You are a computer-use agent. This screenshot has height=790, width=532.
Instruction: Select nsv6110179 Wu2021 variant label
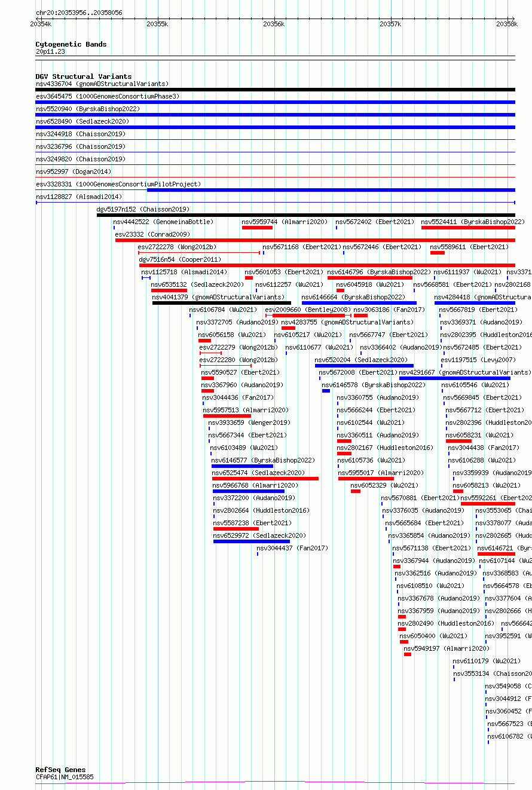point(487,661)
